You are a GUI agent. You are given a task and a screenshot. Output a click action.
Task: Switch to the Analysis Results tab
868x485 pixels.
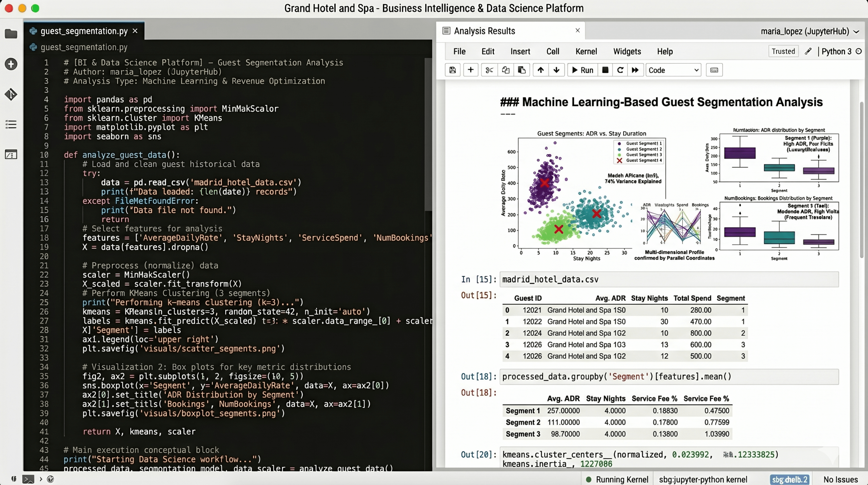click(x=510, y=31)
